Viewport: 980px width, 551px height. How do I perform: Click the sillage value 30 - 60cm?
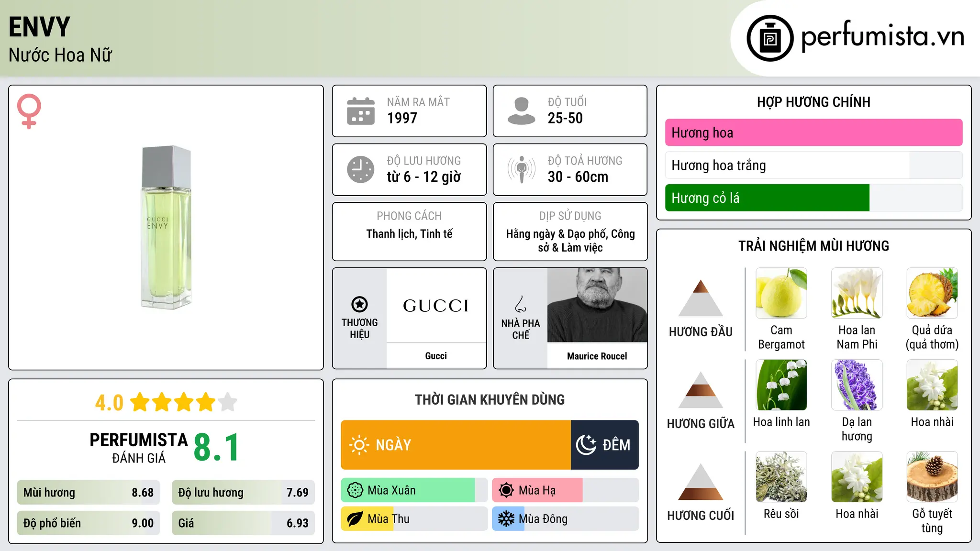point(578,177)
